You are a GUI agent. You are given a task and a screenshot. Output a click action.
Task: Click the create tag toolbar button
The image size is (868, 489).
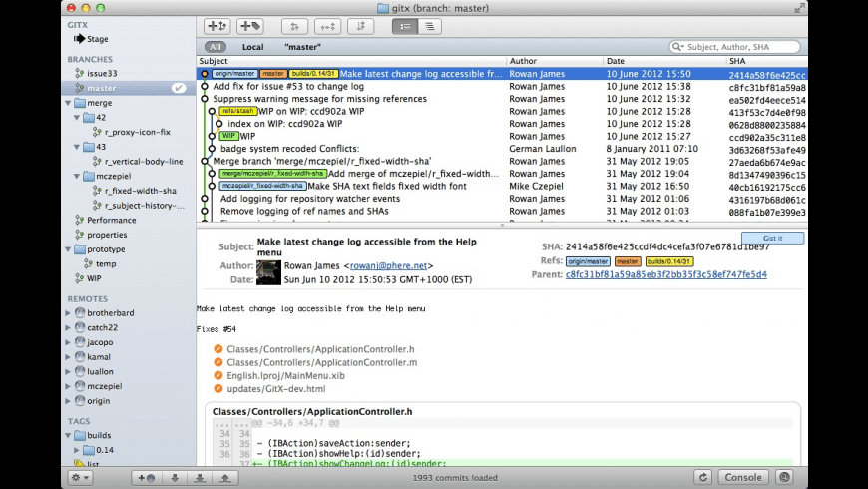coord(250,26)
